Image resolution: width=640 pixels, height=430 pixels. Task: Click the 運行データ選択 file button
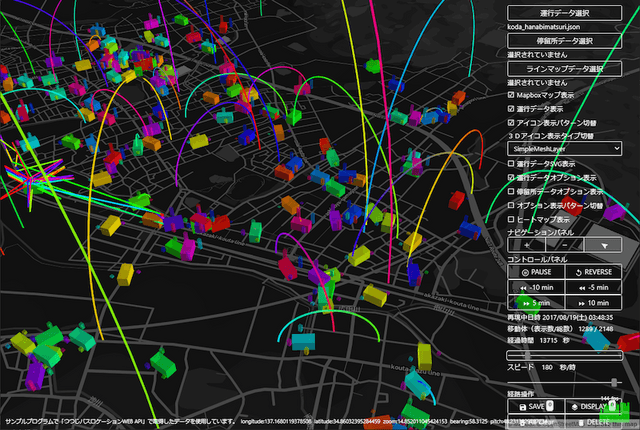[x=564, y=13]
